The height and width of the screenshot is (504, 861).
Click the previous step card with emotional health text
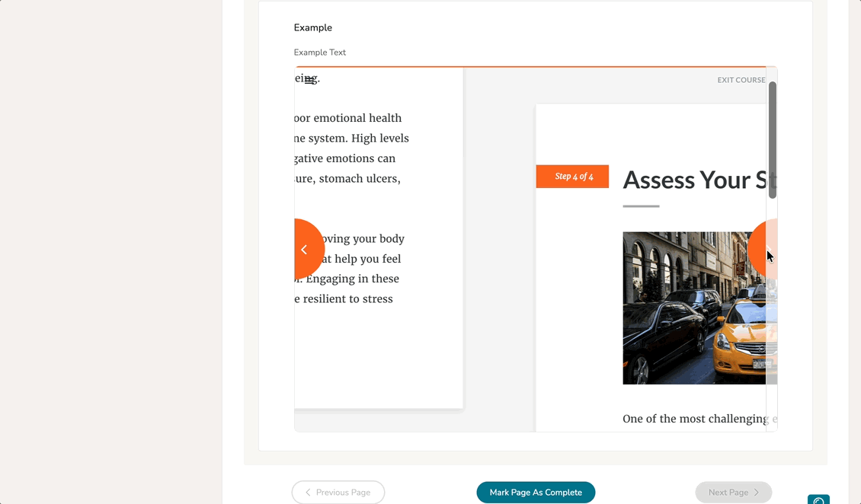[x=381, y=350]
